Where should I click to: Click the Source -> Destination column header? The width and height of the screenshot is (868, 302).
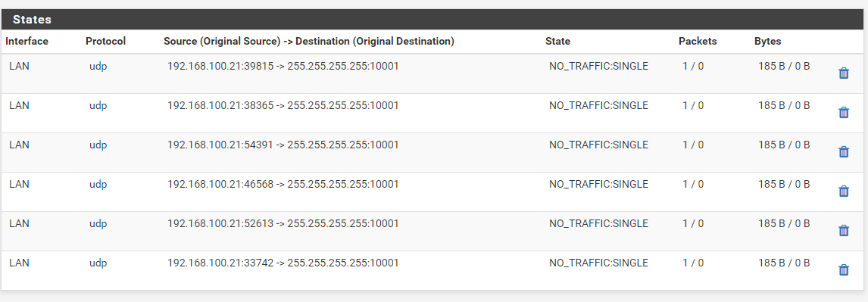click(309, 42)
